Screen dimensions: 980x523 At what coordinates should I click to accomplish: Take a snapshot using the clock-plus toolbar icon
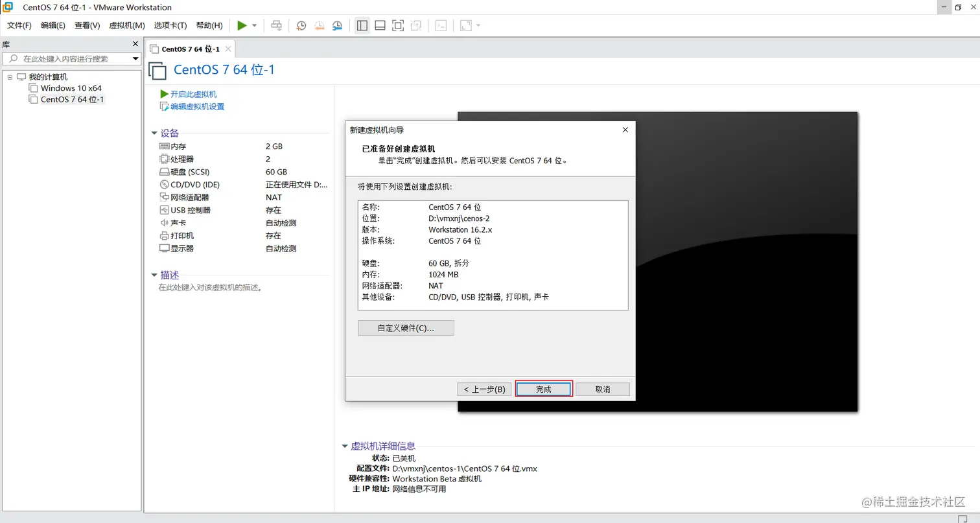click(300, 25)
